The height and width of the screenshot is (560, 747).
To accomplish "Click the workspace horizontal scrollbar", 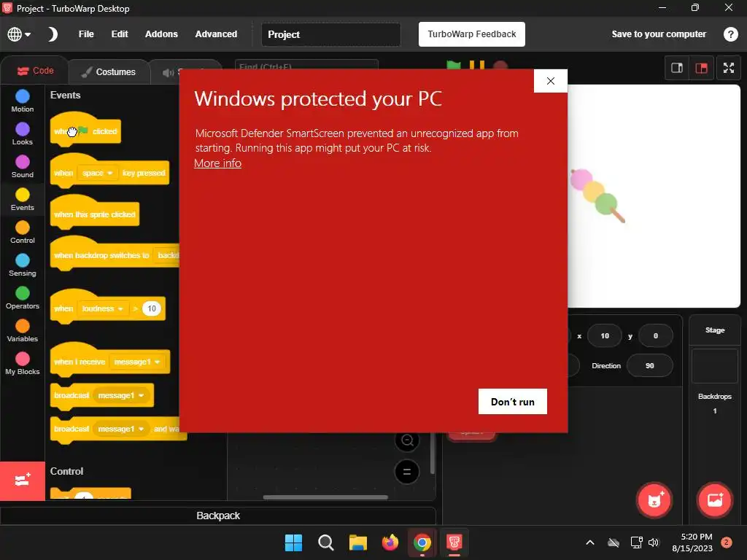I will [325, 497].
